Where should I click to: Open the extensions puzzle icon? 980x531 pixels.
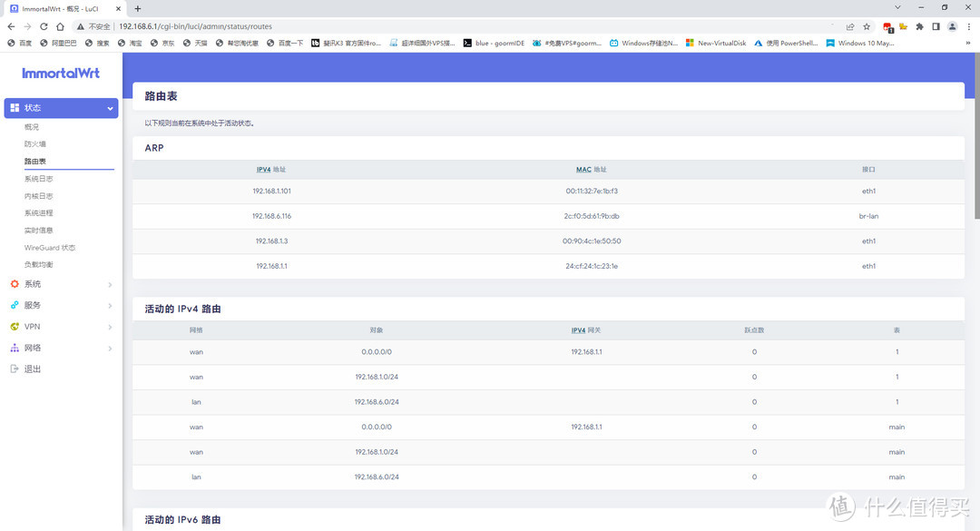(x=919, y=26)
